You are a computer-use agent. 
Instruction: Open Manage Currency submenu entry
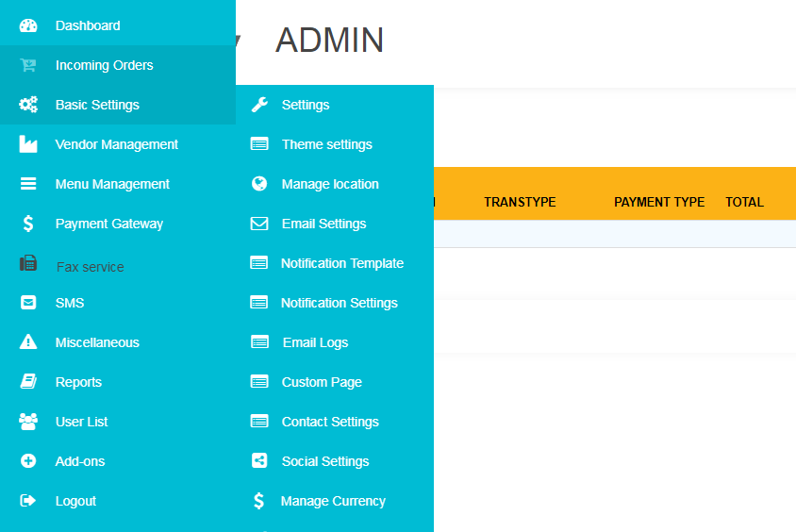333,501
